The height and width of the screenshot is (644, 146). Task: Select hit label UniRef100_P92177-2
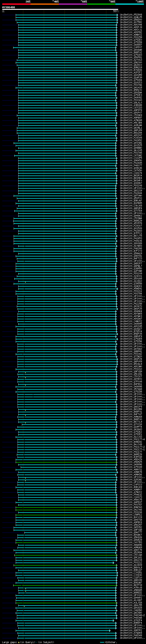pyautogui.click(x=132, y=447)
